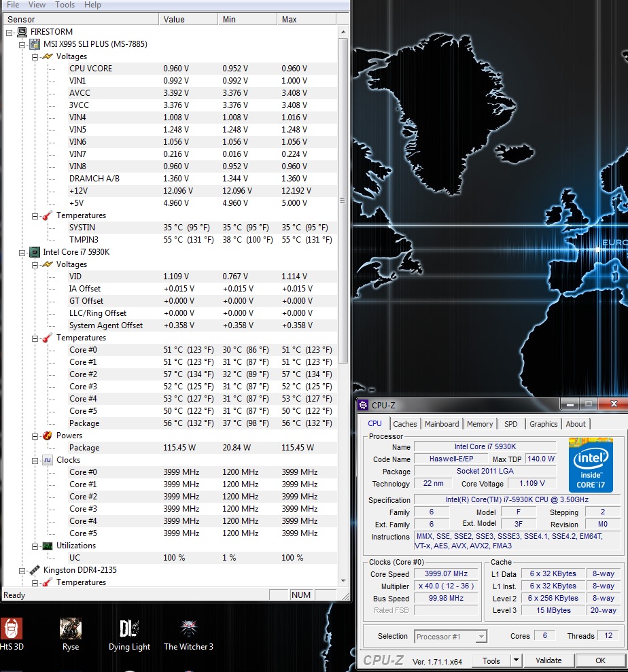Open The Witcher 3 desktop shortcut

188,634
